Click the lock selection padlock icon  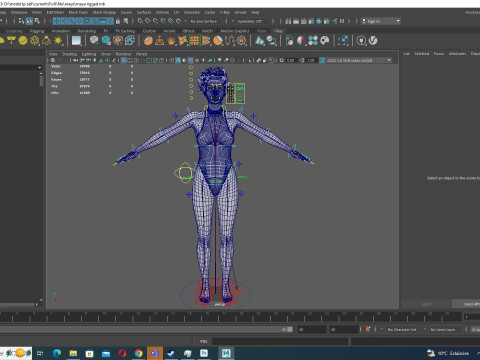118,21
